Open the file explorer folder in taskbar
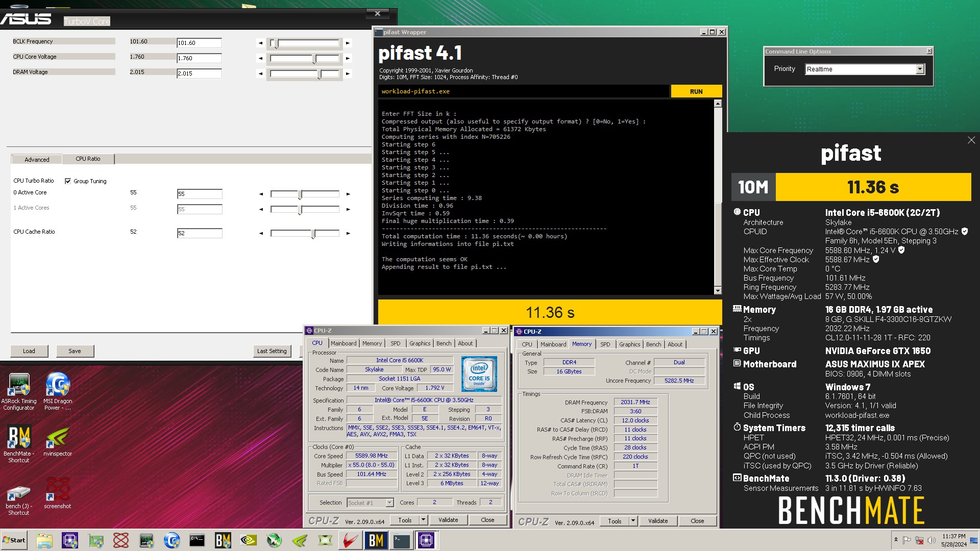 44,540
